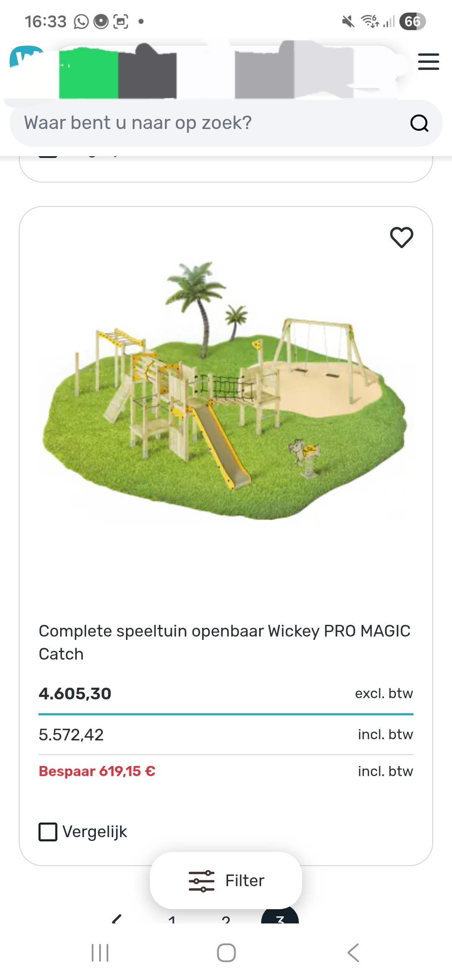This screenshot has width=452, height=980.
Task: Add the playground to favorites with heart
Action: coord(401,237)
